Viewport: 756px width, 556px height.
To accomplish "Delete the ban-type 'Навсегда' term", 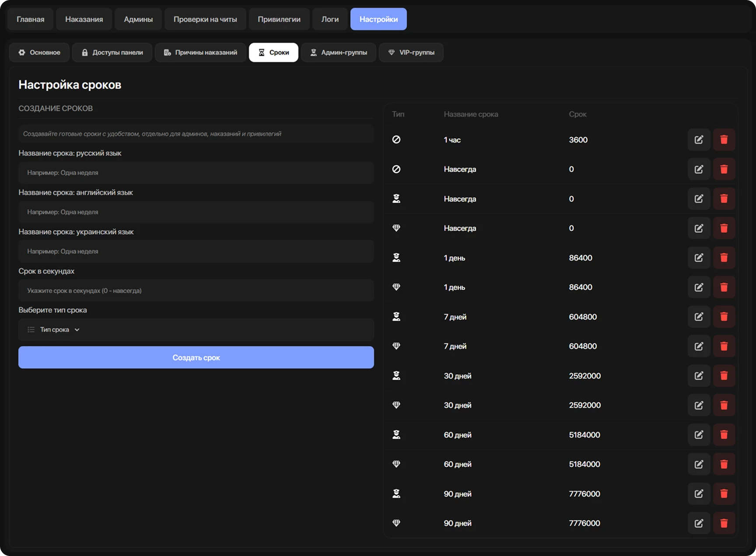I will tap(724, 169).
